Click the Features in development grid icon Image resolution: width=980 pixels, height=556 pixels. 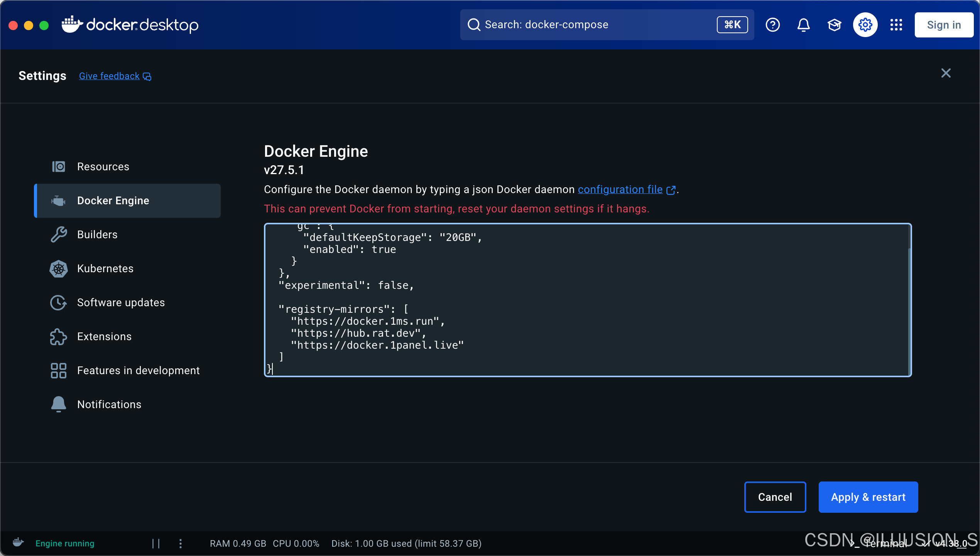(x=59, y=371)
